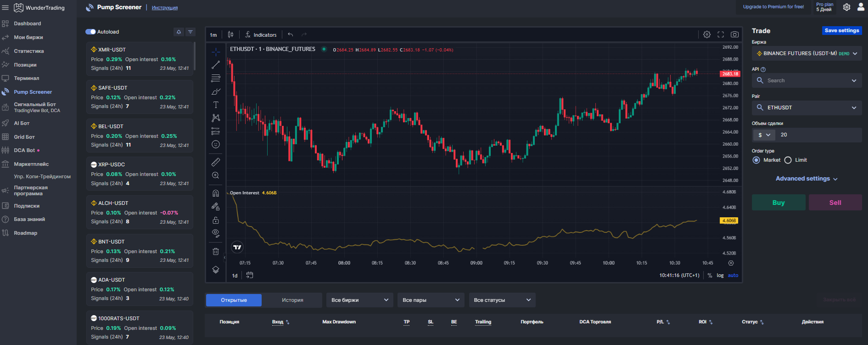Open the filter icon in screener list

point(190,32)
